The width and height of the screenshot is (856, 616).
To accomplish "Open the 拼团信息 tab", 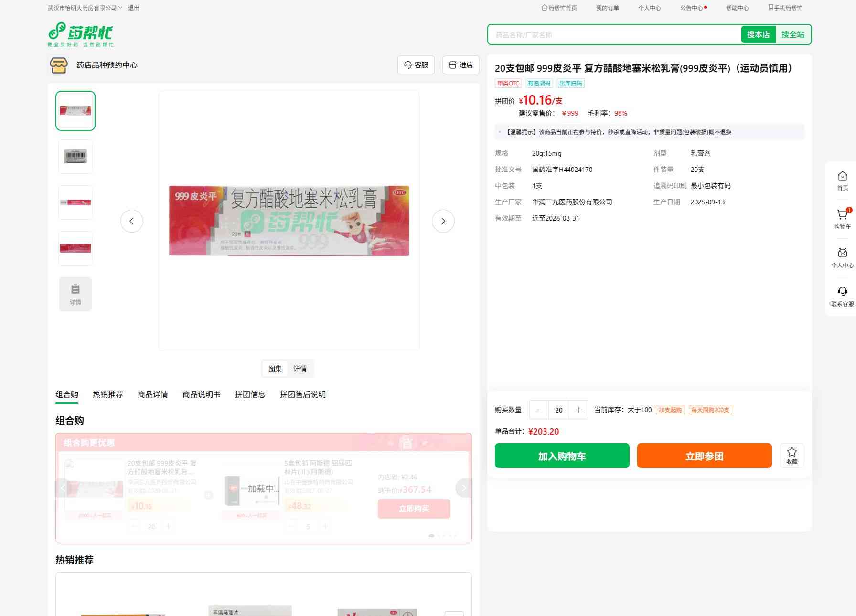I will [x=250, y=394].
